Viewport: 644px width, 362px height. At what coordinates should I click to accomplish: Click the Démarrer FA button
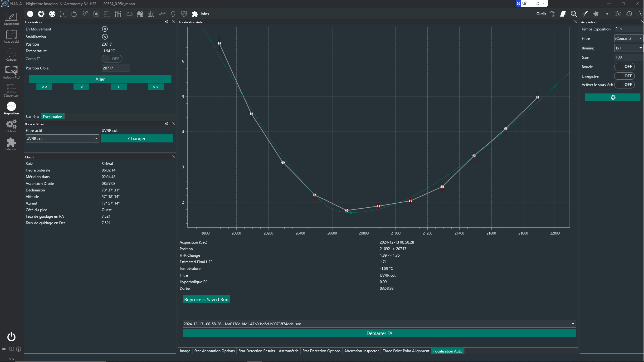coord(379,333)
